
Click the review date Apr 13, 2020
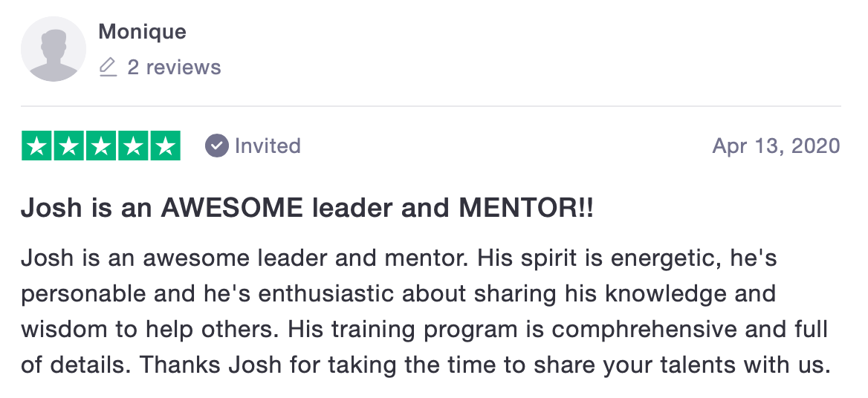776,146
